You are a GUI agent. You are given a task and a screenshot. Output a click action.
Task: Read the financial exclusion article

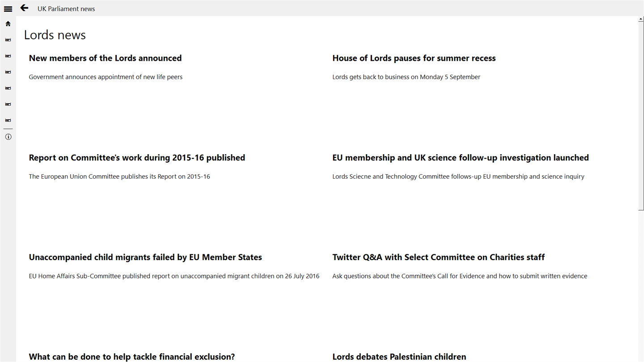tap(132, 357)
